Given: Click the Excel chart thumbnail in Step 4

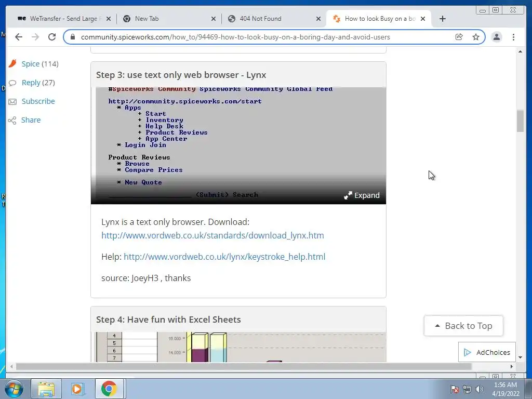Looking at the screenshot, I should pos(238,347).
